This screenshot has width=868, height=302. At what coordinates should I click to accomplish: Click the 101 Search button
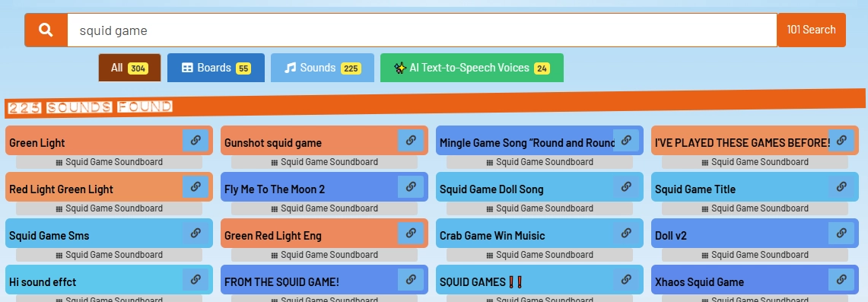[x=812, y=30]
